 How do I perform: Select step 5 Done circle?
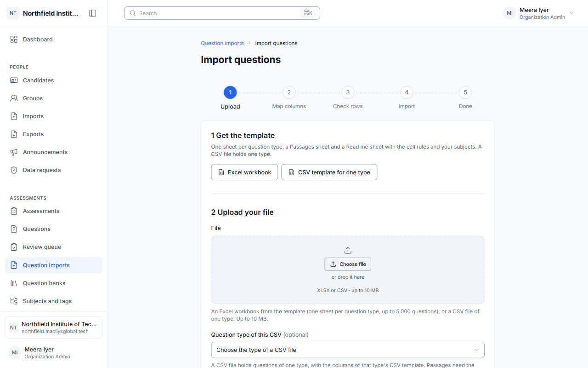click(465, 92)
